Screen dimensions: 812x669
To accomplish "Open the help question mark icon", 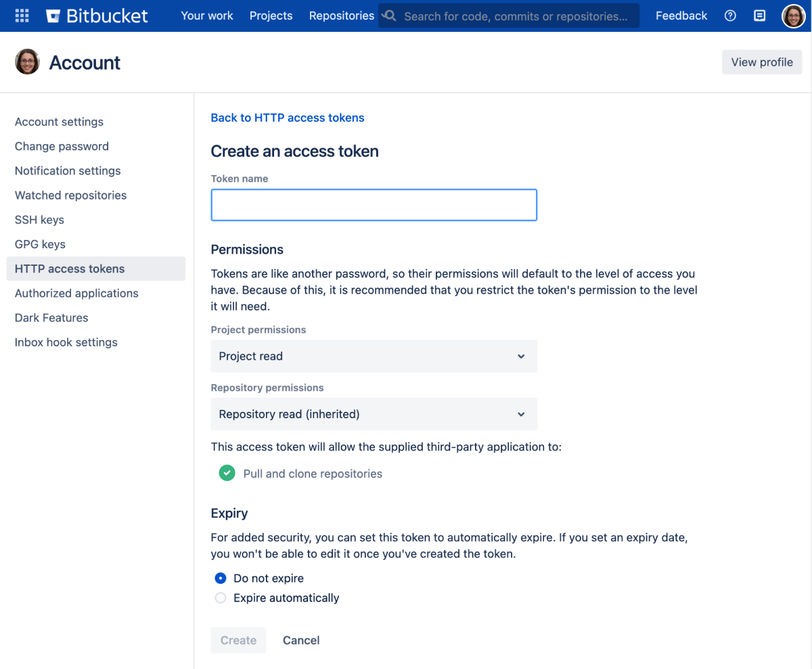I will point(730,15).
